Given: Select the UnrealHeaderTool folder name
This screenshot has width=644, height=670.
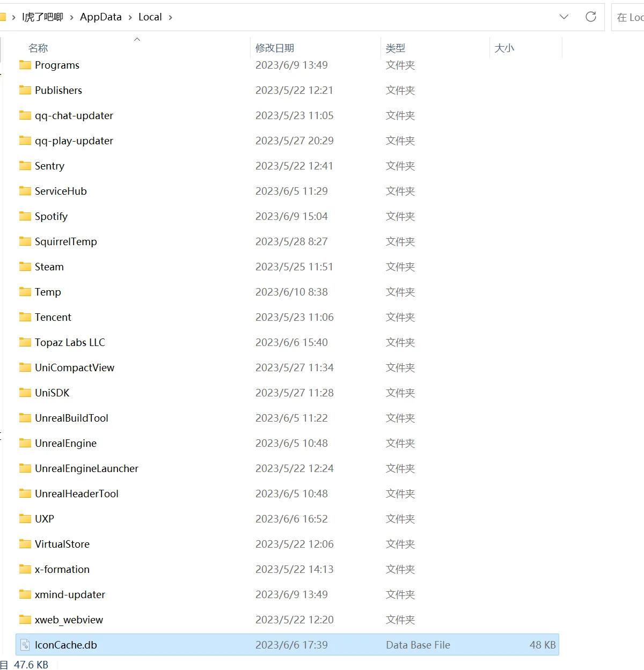Looking at the screenshot, I should coord(77,494).
